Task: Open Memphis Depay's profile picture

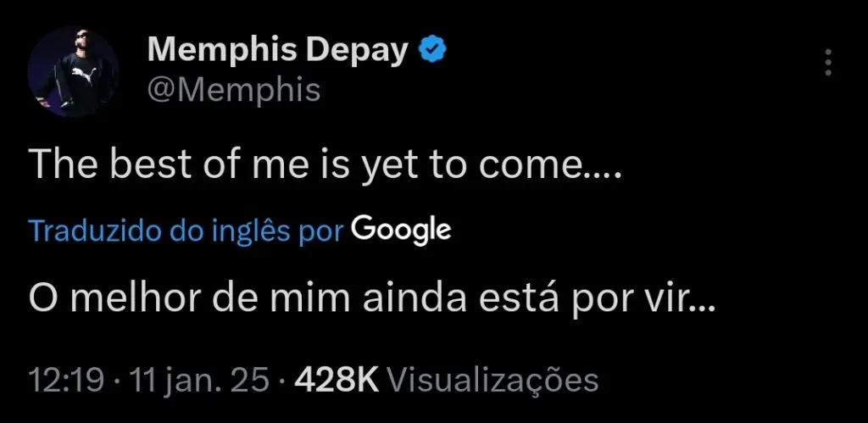Action: point(73,71)
